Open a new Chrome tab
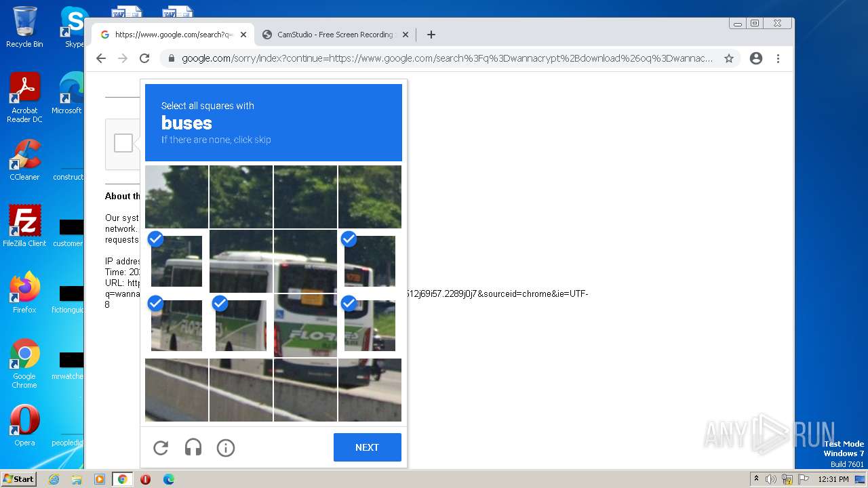Screen dimensions: 868x488 431,35
